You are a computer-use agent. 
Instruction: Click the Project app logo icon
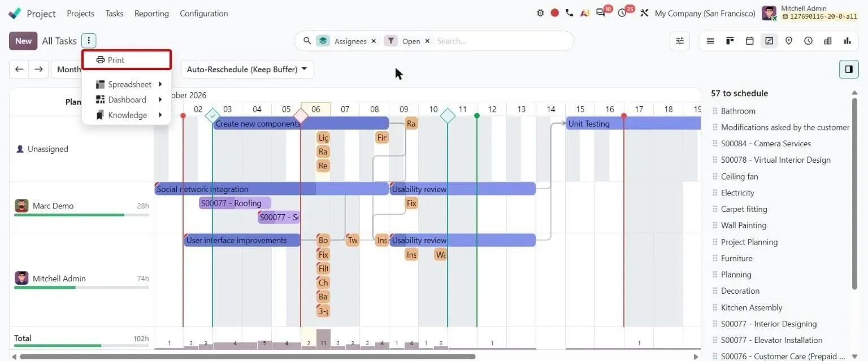pos(15,13)
